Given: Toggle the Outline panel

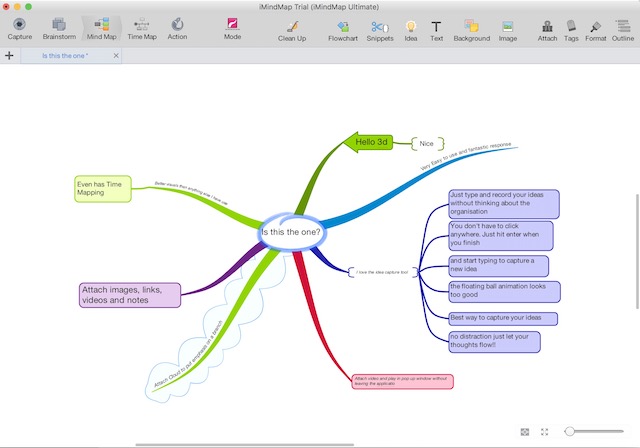Looking at the screenshot, I should (622, 26).
